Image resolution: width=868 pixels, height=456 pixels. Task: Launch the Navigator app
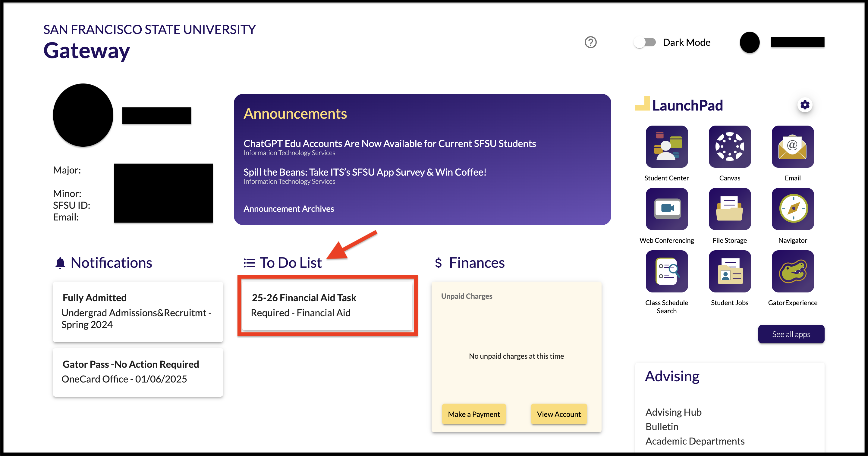(x=793, y=209)
